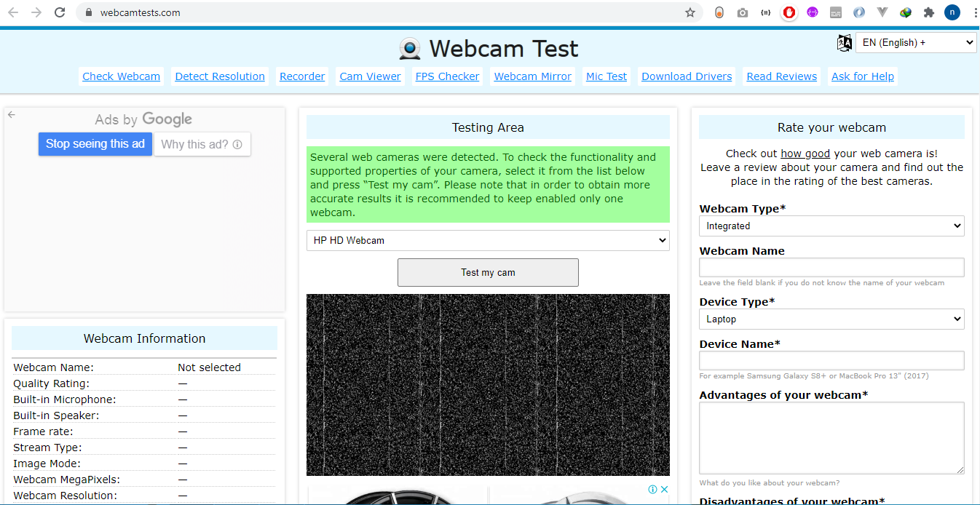This screenshot has width=980, height=505.
Task: Click the webcam logo beside the page title
Action: [409, 48]
